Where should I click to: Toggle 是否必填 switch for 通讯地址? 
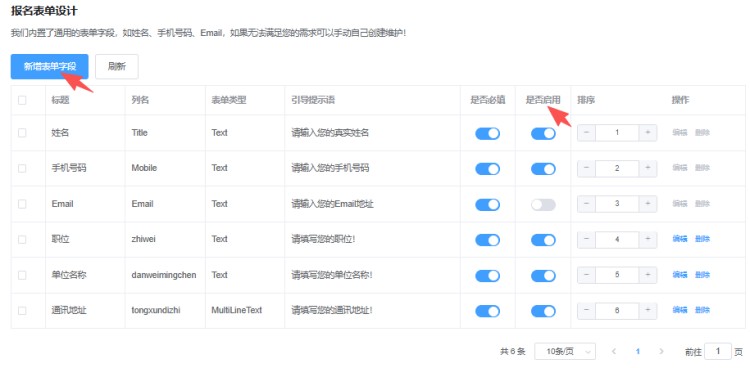[487, 312]
